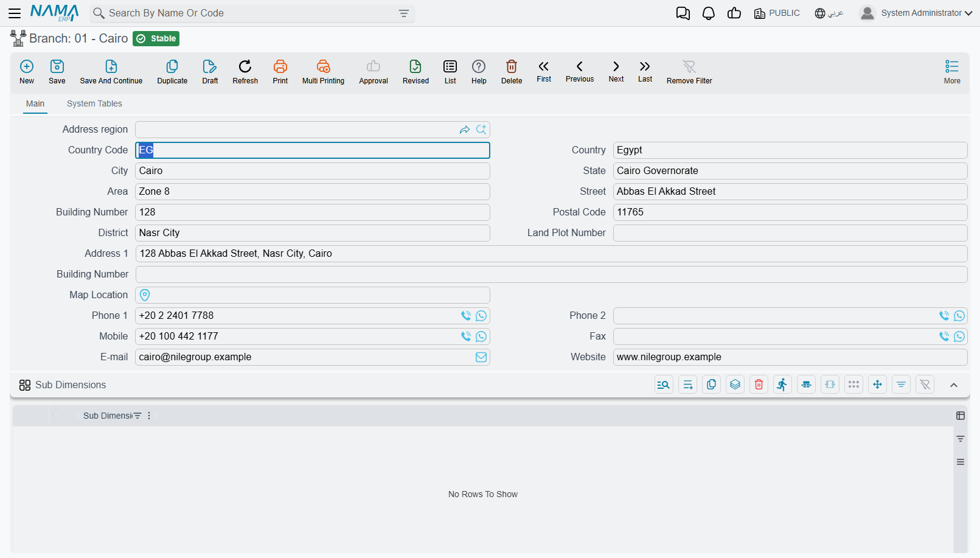Open the More actions menu

[952, 72]
